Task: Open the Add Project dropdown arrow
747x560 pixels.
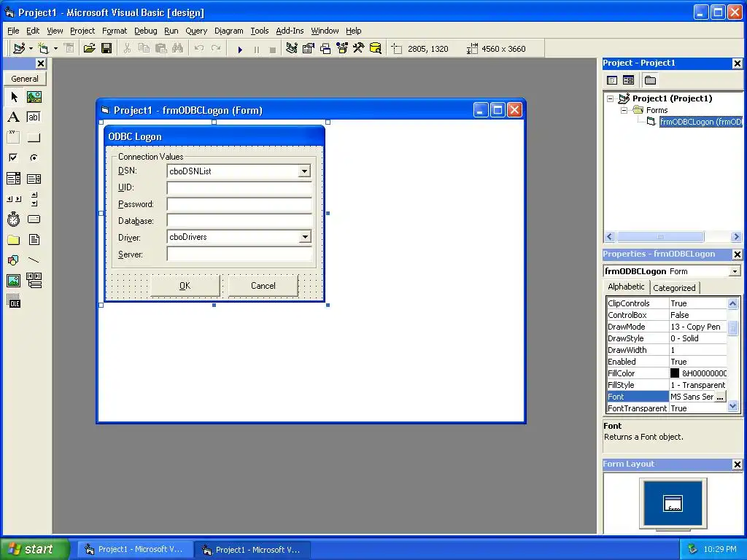Action: (31, 49)
